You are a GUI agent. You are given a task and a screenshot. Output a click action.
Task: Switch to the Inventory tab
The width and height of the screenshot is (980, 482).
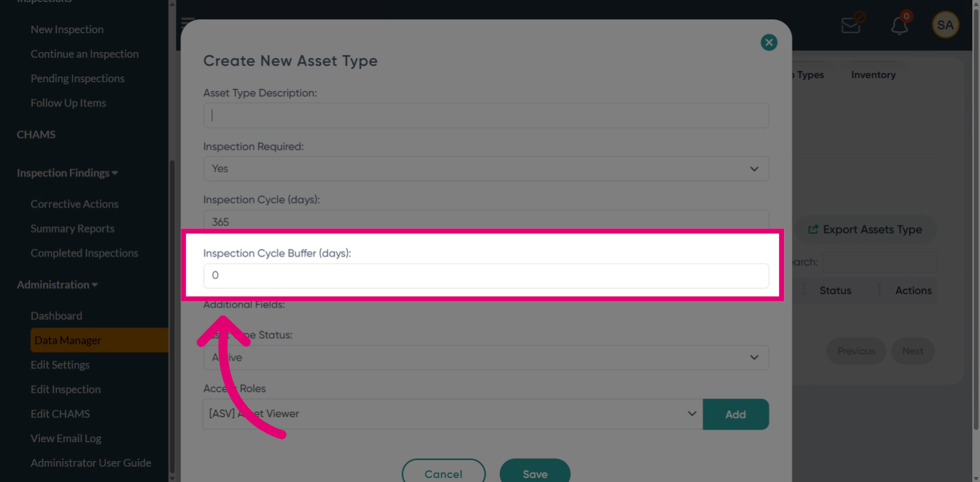(873, 75)
